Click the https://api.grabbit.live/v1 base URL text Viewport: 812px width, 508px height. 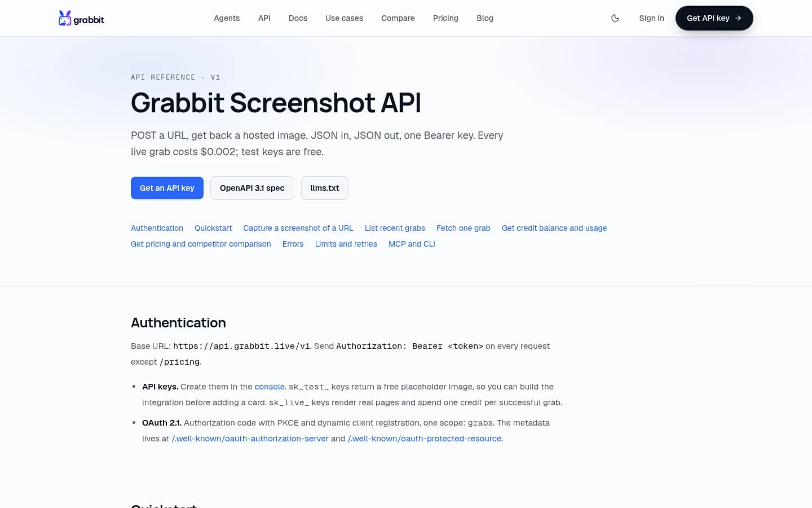pos(241,346)
